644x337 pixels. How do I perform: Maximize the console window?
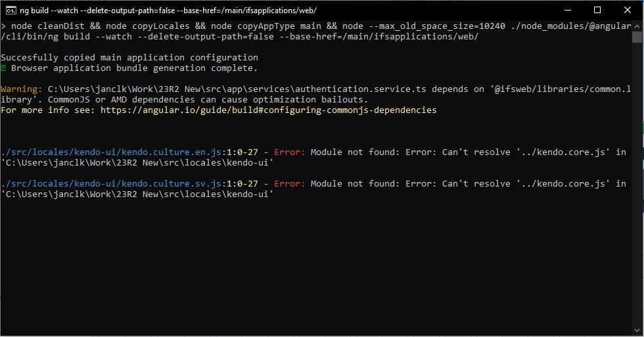pos(597,11)
